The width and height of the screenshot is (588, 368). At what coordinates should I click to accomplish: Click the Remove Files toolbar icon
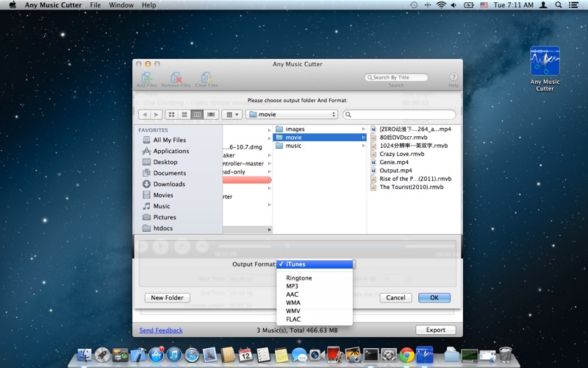(x=176, y=79)
